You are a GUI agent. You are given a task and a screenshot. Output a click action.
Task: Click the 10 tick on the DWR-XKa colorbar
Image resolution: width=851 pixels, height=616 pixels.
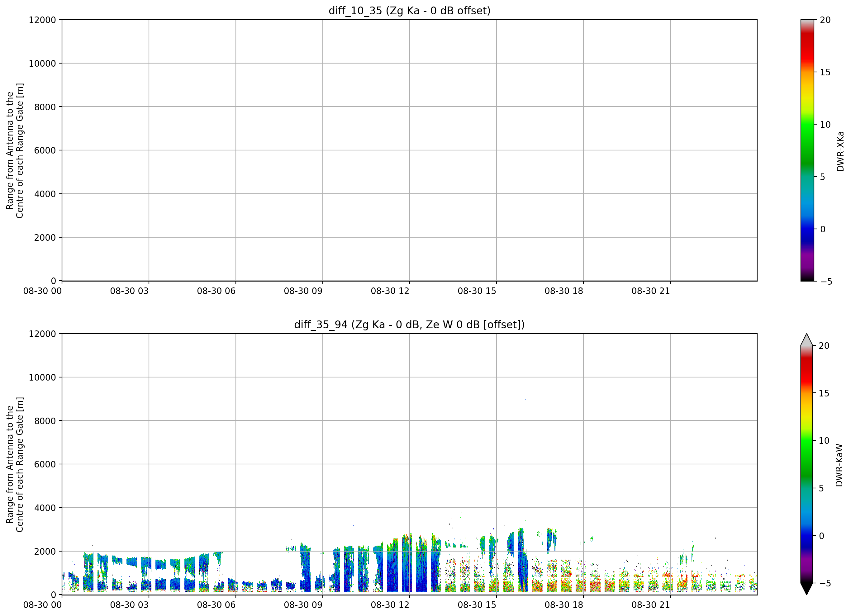coord(825,125)
